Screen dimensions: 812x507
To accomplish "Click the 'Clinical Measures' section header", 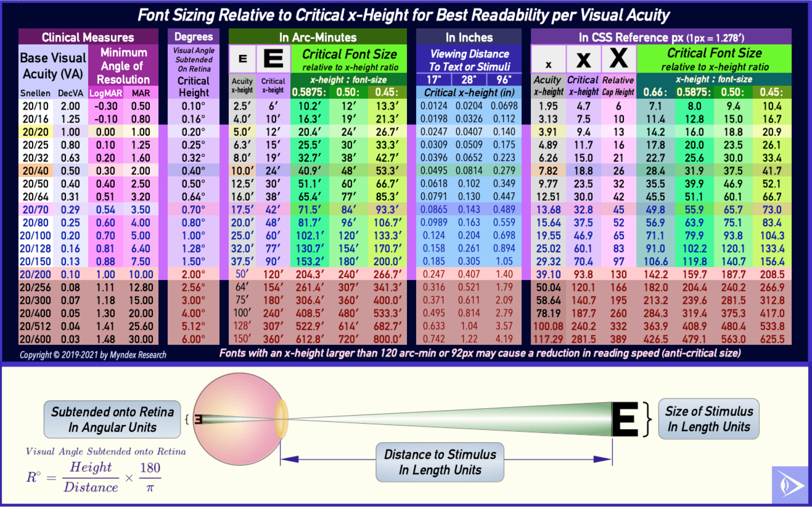I will (x=88, y=37).
